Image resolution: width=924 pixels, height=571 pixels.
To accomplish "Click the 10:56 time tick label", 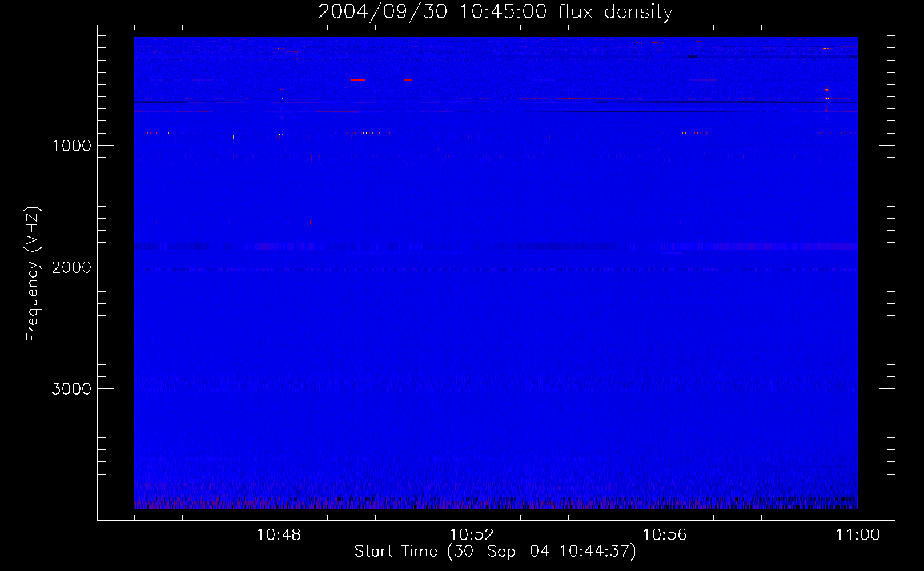I will tap(665, 535).
